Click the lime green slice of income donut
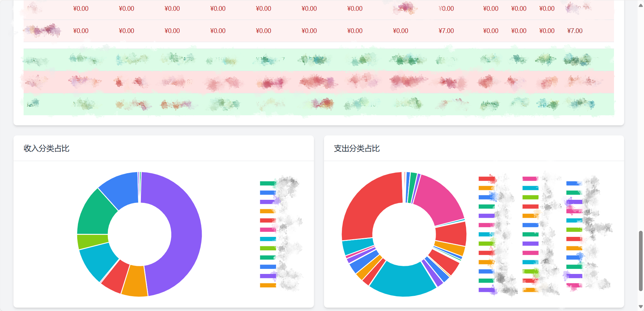644x311 pixels. [x=93, y=242]
